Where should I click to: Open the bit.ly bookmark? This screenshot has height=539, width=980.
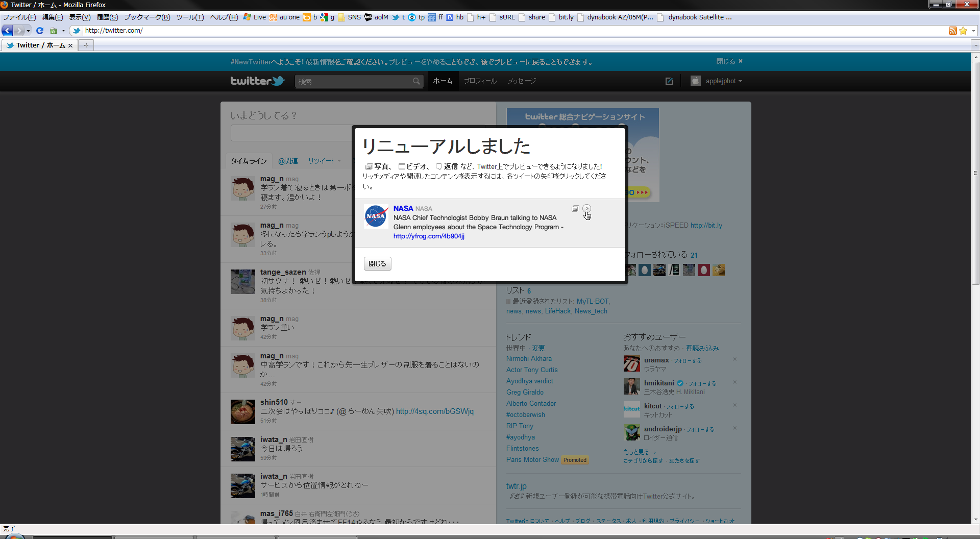[561, 17]
